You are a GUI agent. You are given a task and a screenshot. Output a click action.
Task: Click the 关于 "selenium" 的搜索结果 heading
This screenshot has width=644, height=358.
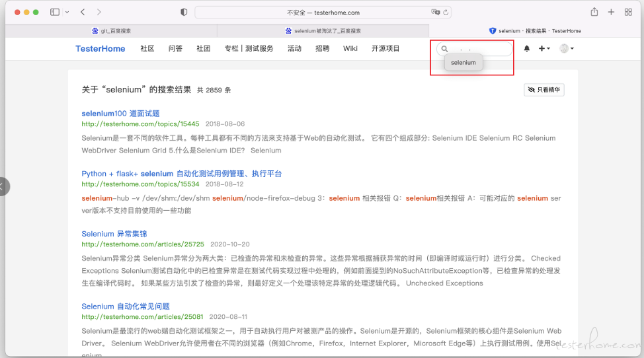click(x=136, y=90)
